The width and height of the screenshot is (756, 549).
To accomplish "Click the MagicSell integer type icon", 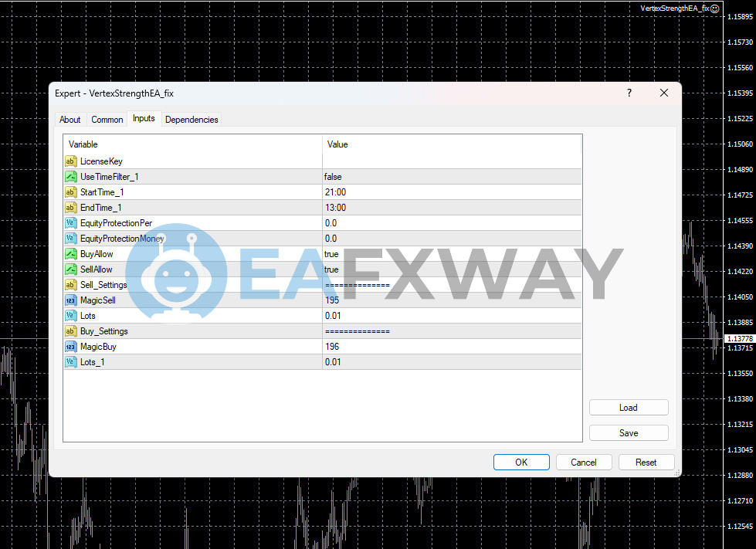I will pos(71,300).
